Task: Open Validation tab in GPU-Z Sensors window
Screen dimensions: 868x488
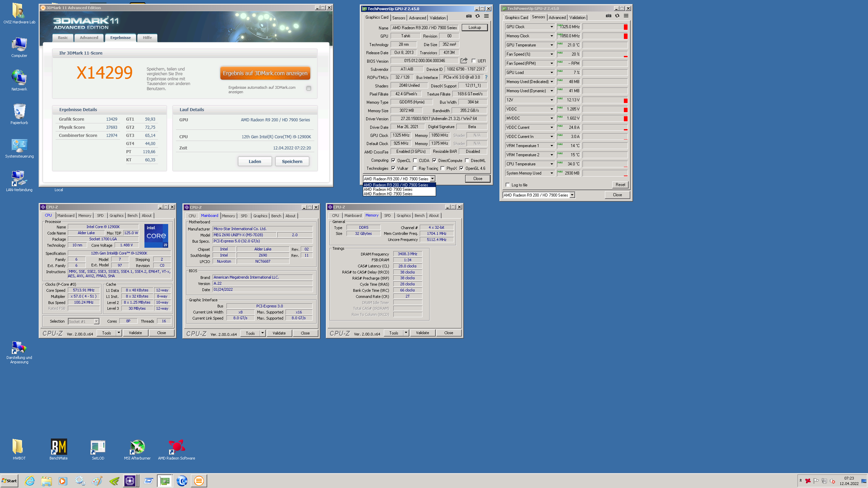Action: pyautogui.click(x=577, y=18)
